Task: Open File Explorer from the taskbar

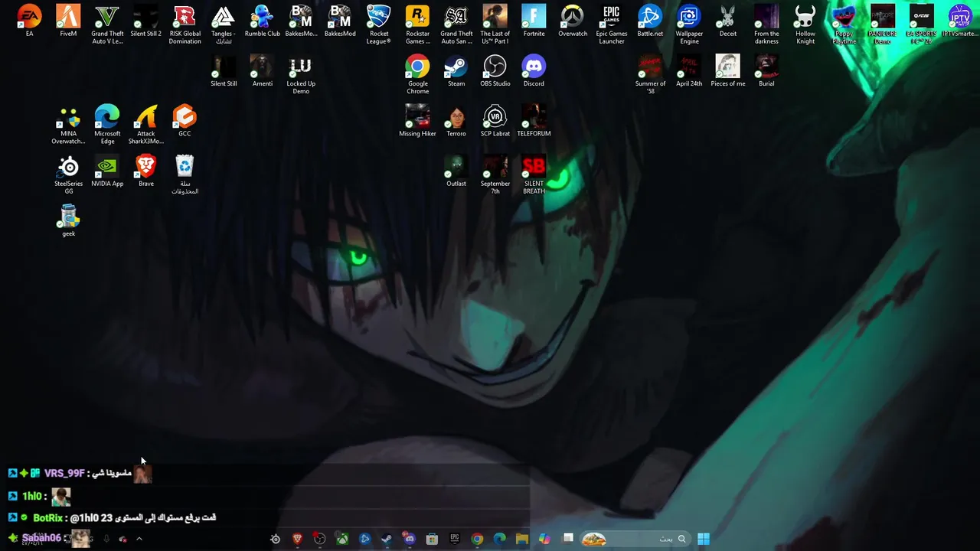Action: 522,539
